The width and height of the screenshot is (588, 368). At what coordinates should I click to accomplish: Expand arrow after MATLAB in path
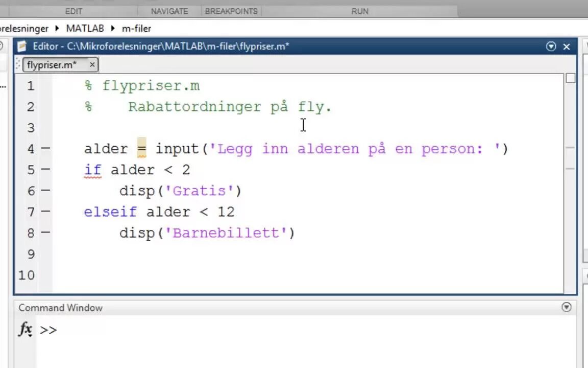[x=112, y=28]
